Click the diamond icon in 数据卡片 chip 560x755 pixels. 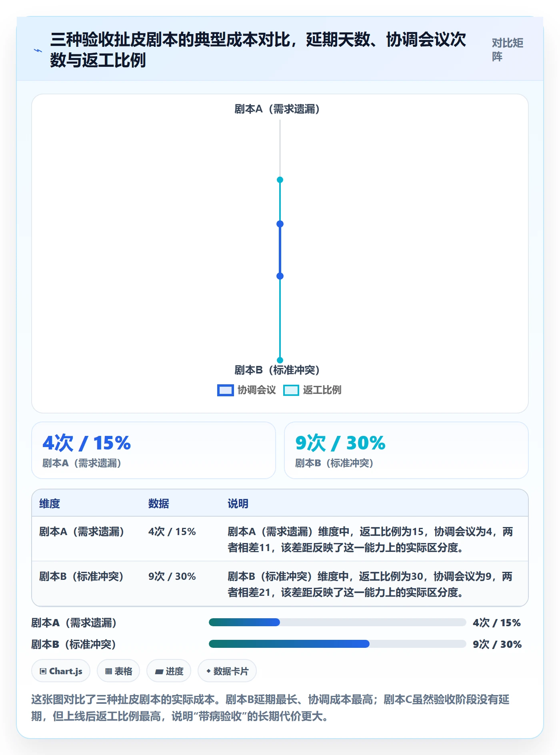coord(208,671)
